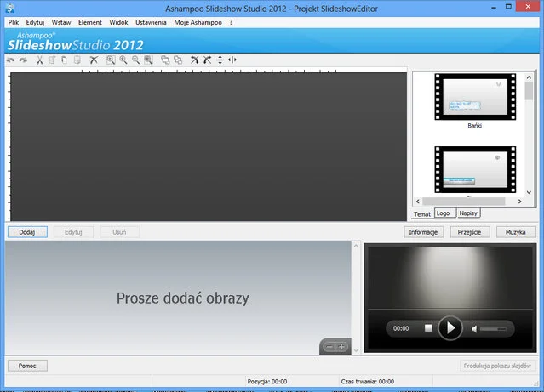Open the Widok menu
This screenshot has width=544, height=392.
click(x=118, y=22)
